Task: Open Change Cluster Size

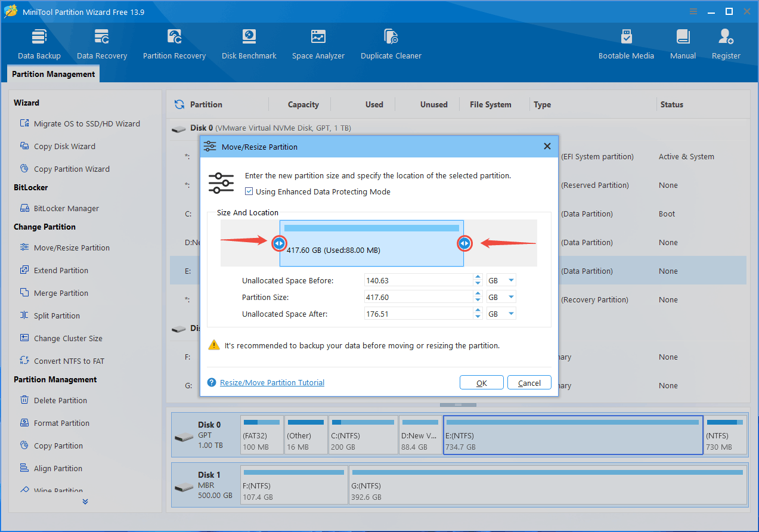Action: (x=61, y=338)
